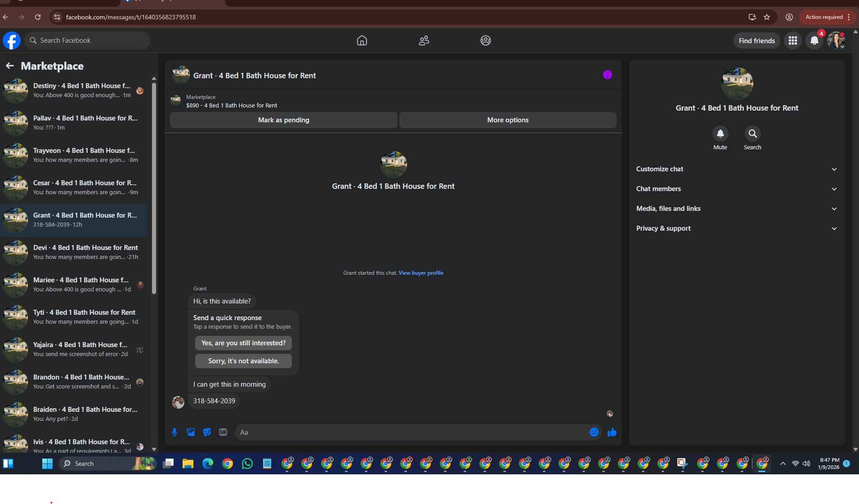
Task: Open Mariee conversation in list
Action: 74,285
